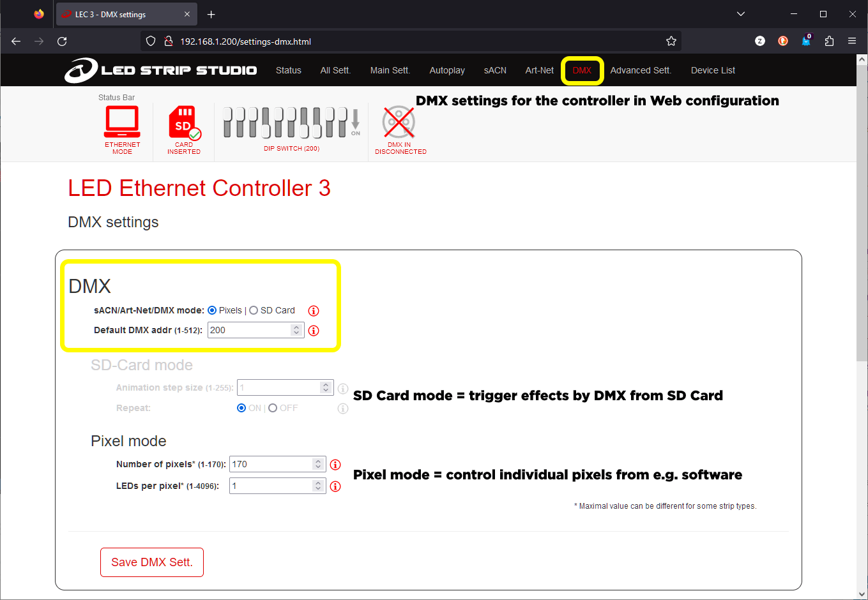Screen dimensions: 868x600
Task: Open info icon for Repeat setting
Action: (343, 409)
